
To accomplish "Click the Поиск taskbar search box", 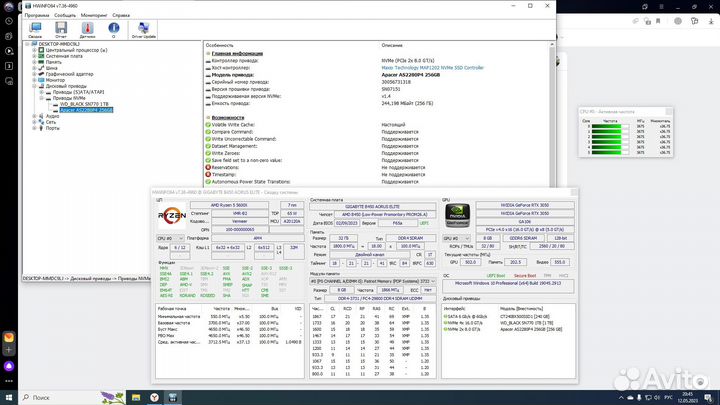I will pyautogui.click(x=60, y=397).
